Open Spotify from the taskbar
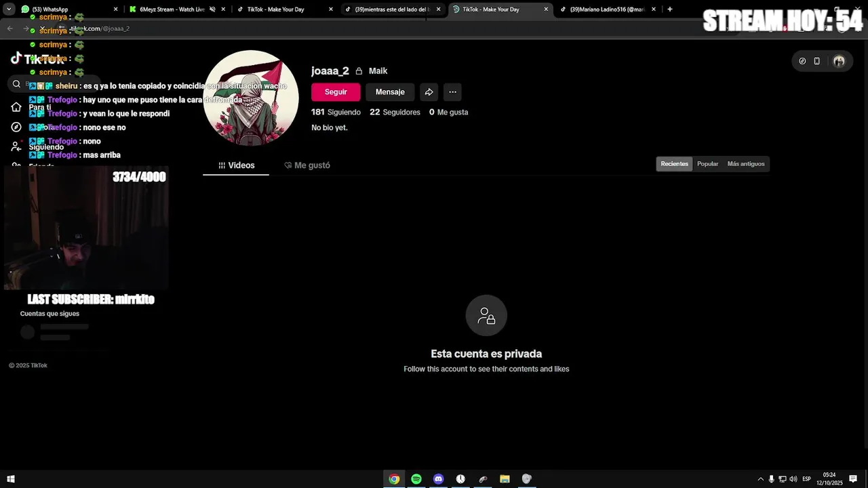868x488 pixels. click(x=416, y=479)
